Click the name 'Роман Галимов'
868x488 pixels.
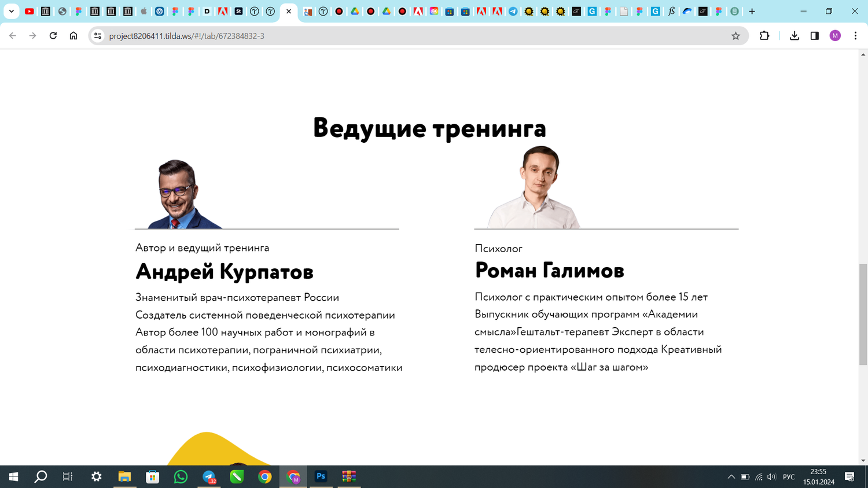click(549, 270)
